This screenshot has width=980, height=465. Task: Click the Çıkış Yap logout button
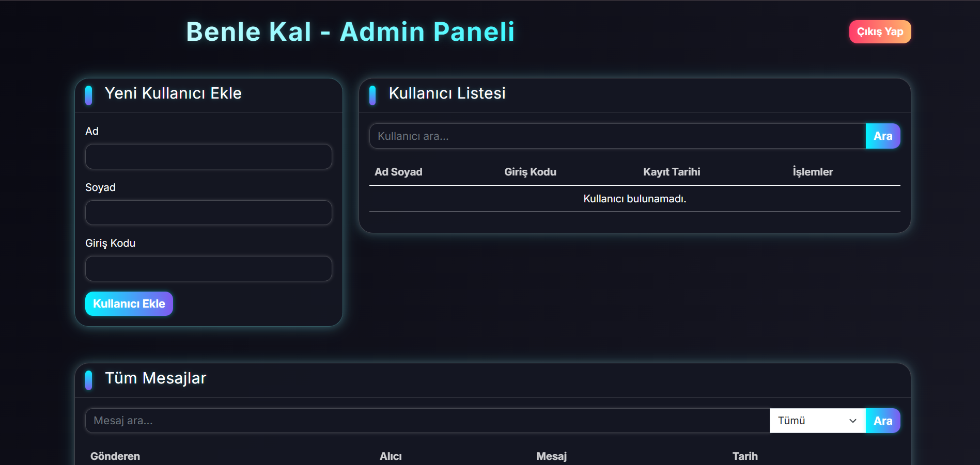click(880, 32)
